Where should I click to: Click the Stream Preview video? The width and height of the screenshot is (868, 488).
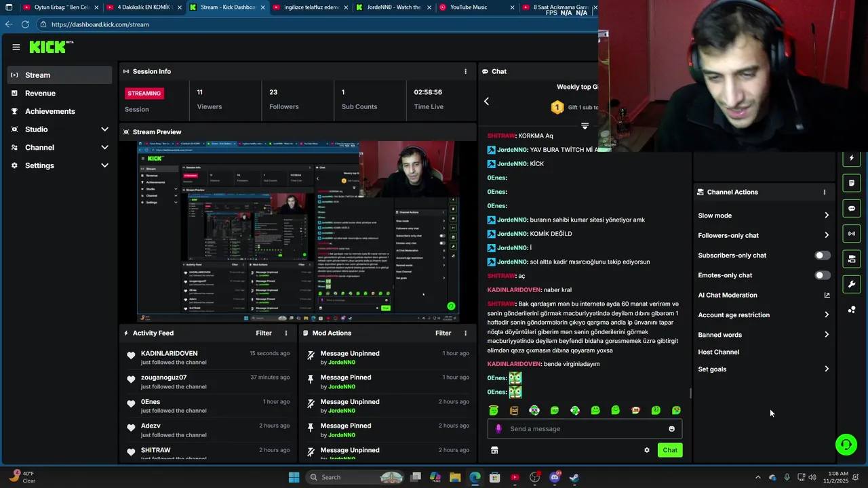[298, 232]
